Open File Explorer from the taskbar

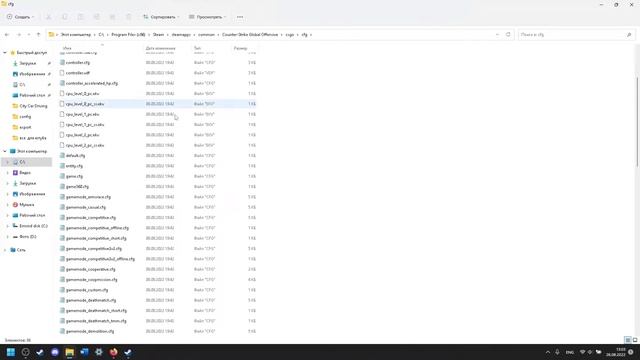pos(69,352)
